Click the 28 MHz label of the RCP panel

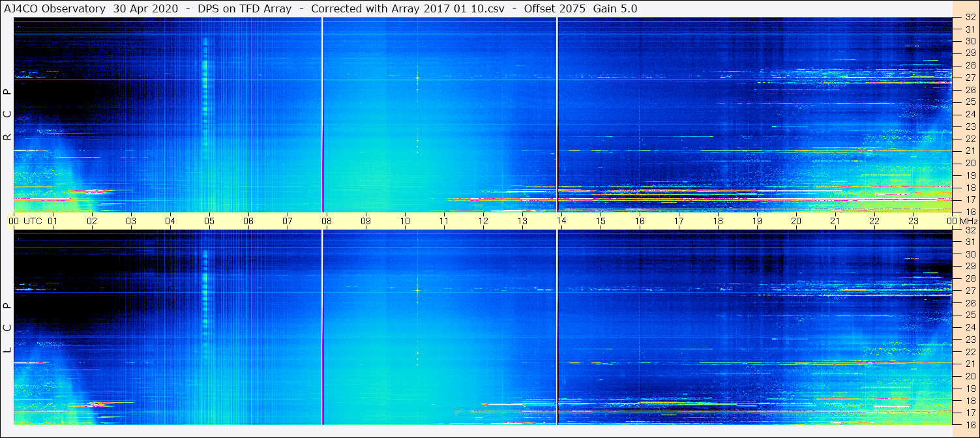pos(970,65)
